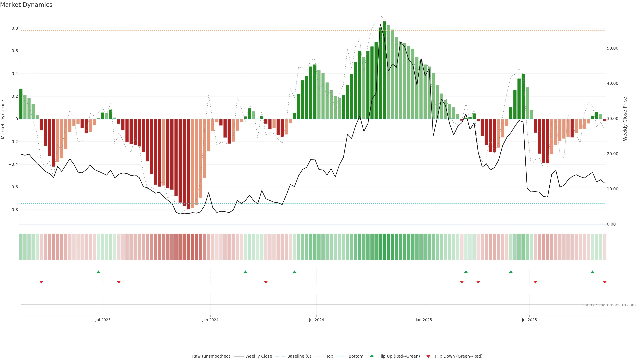Click the Jan 2024 x-axis label
Screen dimensions: 644x362
pos(210,320)
